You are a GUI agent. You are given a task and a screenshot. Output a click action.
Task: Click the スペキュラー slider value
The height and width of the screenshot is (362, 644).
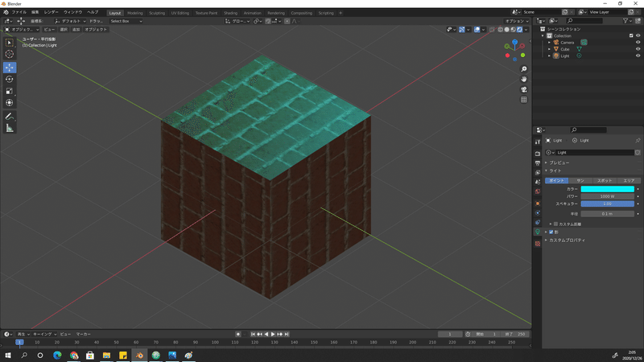click(608, 204)
